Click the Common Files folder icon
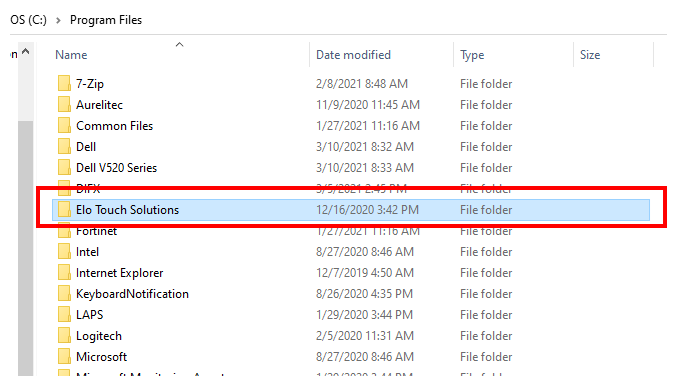This screenshot has height=377, width=674. pyautogui.click(x=64, y=126)
